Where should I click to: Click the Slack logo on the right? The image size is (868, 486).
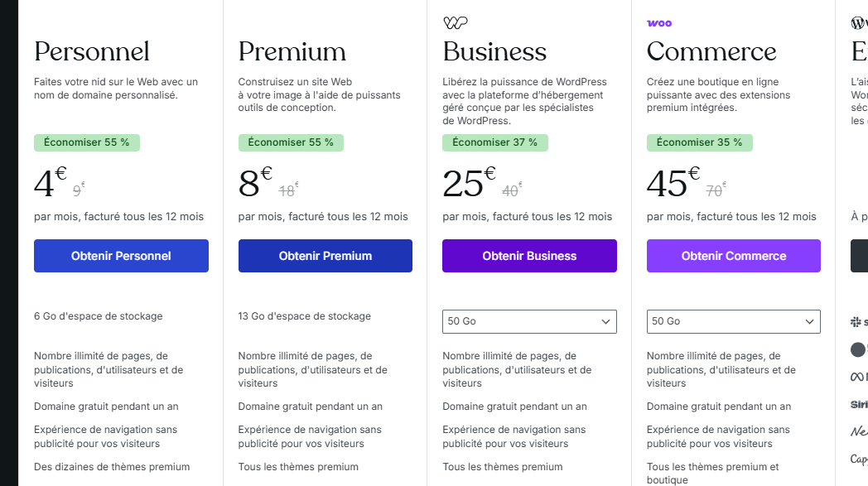point(858,321)
